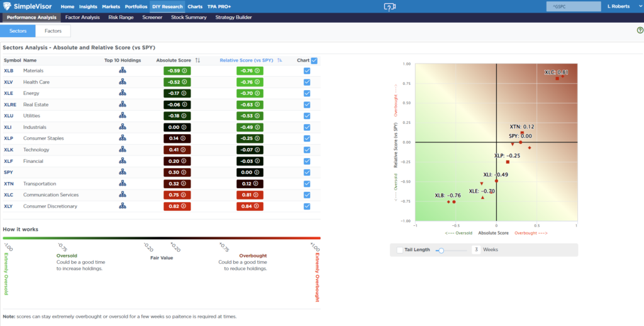Click the XTN symbol link

click(9, 184)
